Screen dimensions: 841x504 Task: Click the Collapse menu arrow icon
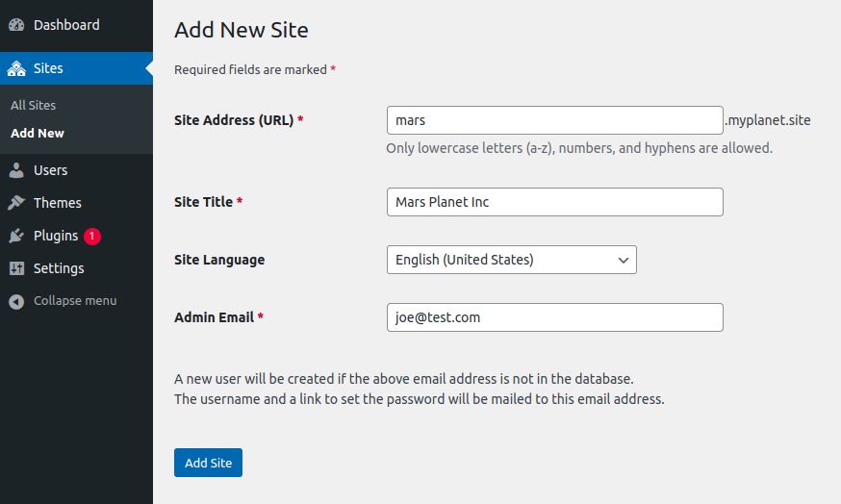[16, 301]
